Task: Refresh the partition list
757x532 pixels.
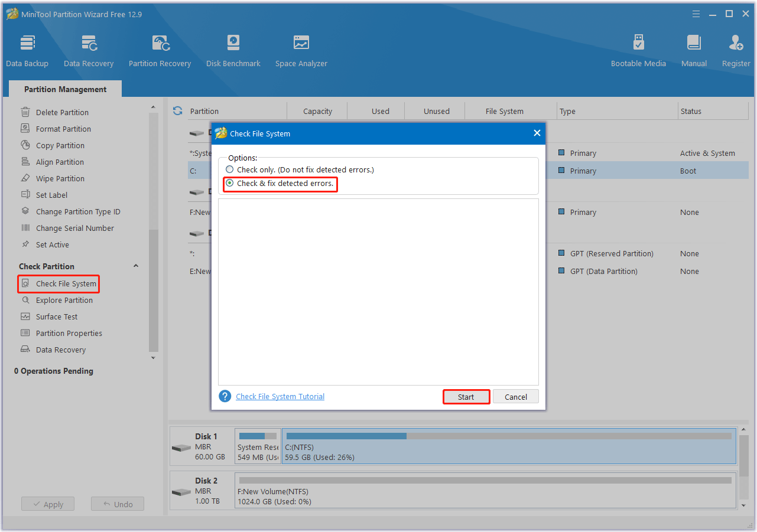Action: click(177, 111)
